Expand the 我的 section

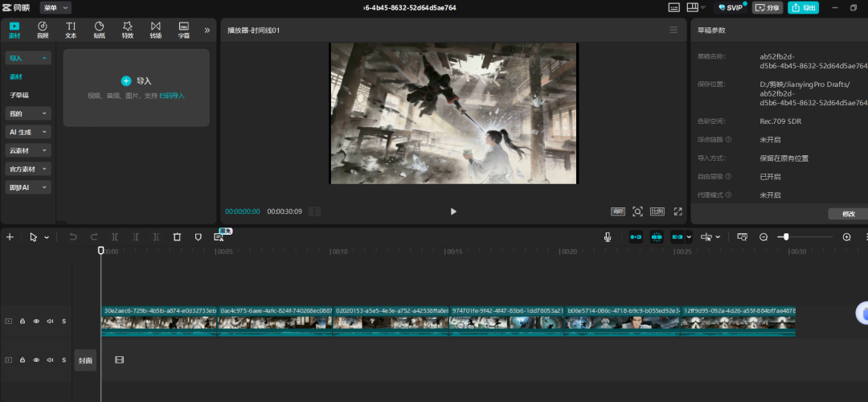pos(28,113)
